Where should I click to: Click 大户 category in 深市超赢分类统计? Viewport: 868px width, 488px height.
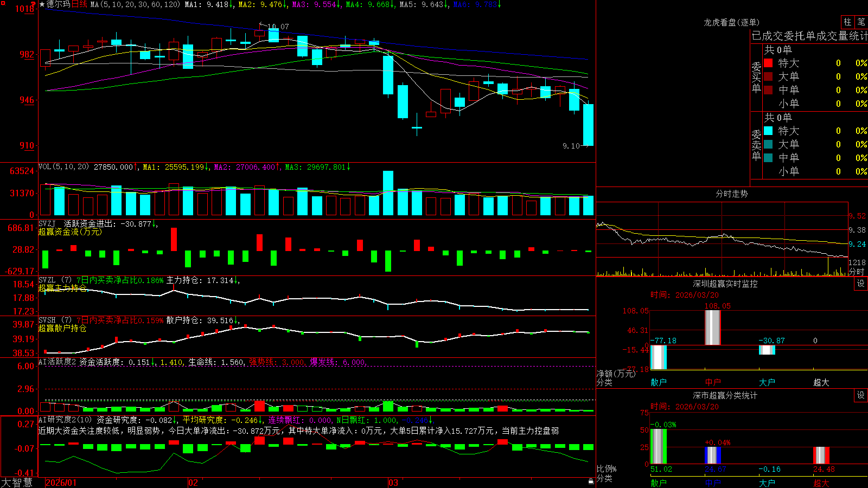click(767, 483)
